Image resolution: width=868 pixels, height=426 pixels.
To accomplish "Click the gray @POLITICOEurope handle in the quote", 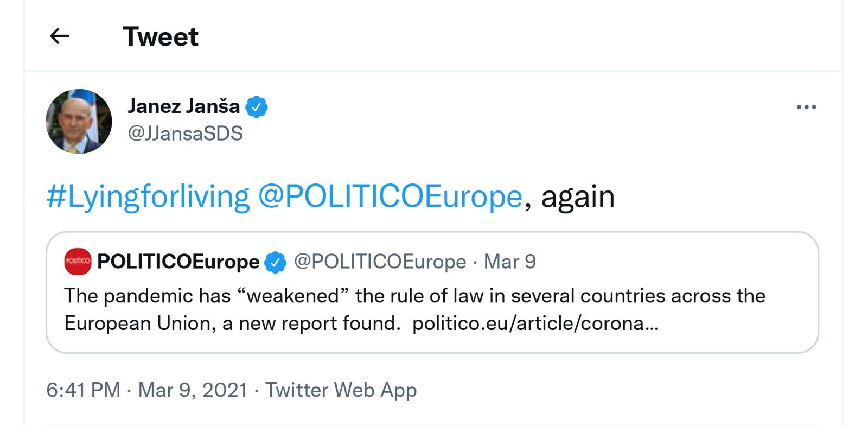I will pos(380,262).
